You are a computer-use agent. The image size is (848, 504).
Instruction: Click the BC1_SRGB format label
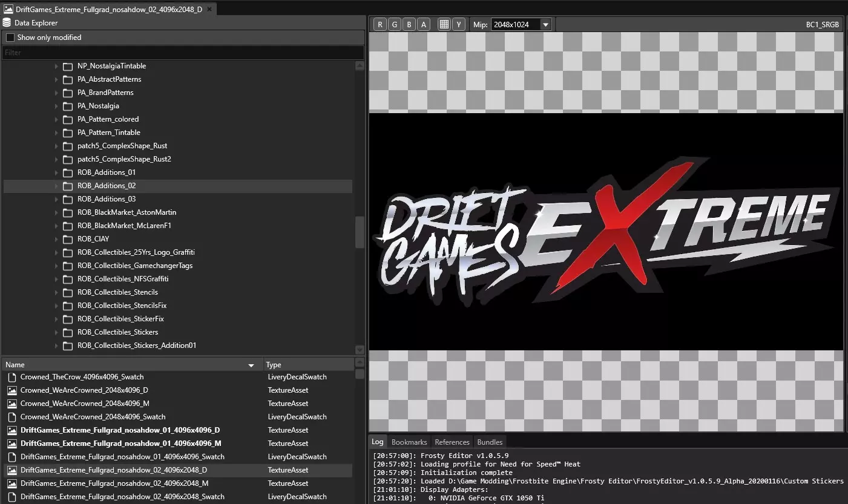pos(823,25)
